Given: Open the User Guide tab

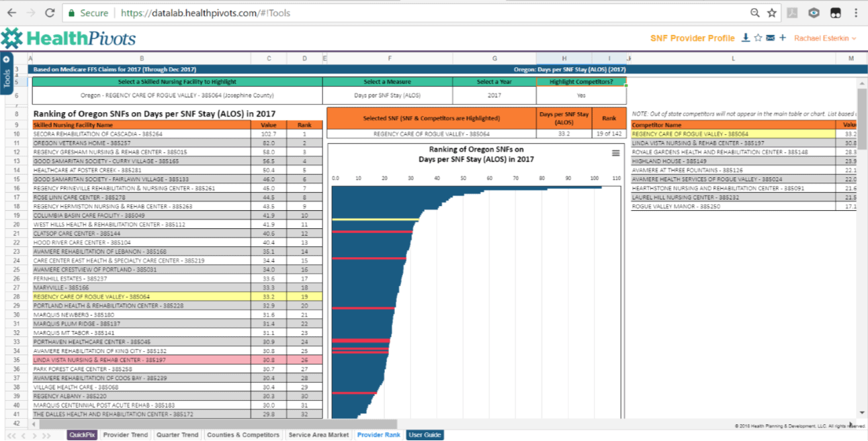Looking at the screenshot, I should (425, 435).
